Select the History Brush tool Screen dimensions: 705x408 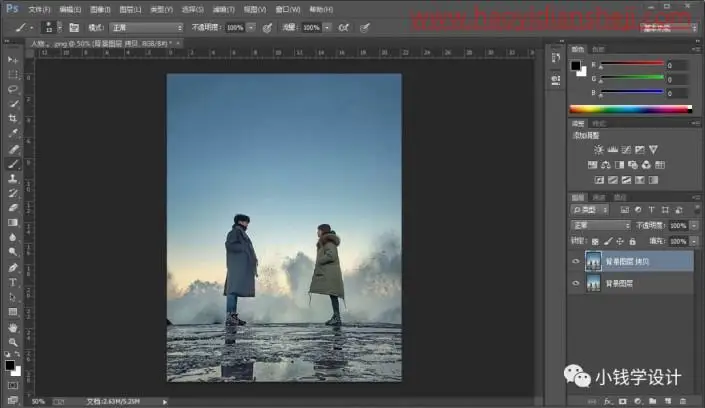(13, 193)
